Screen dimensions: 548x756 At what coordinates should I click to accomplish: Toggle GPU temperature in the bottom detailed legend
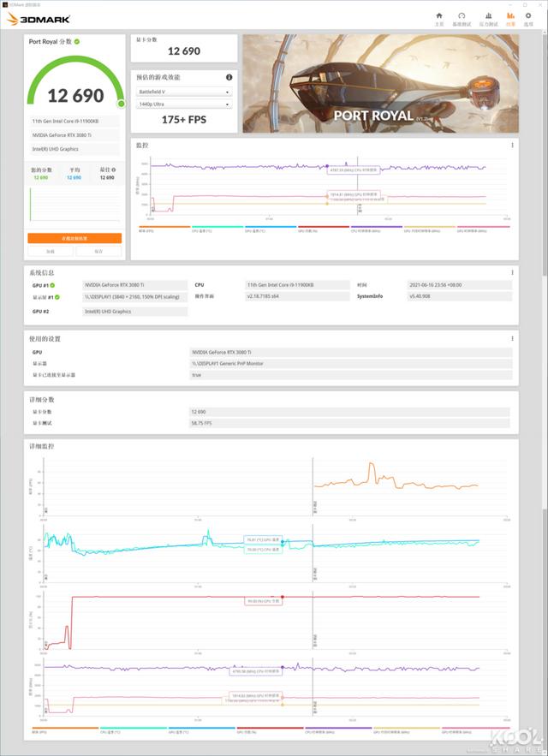tap(201, 730)
